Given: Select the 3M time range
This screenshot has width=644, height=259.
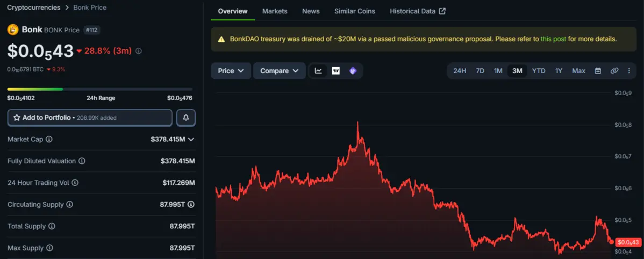Looking at the screenshot, I should pyautogui.click(x=517, y=70).
